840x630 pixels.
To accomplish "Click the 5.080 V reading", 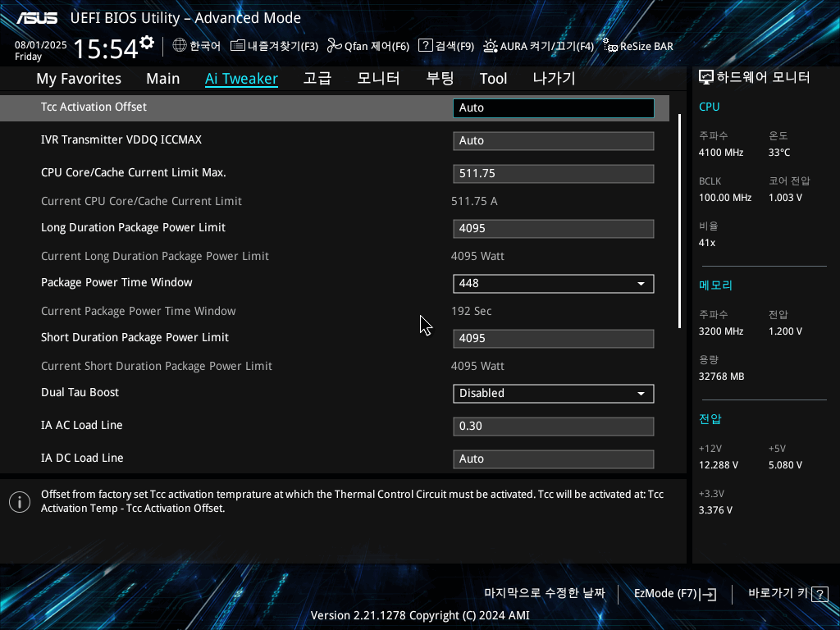I will pos(785,465).
